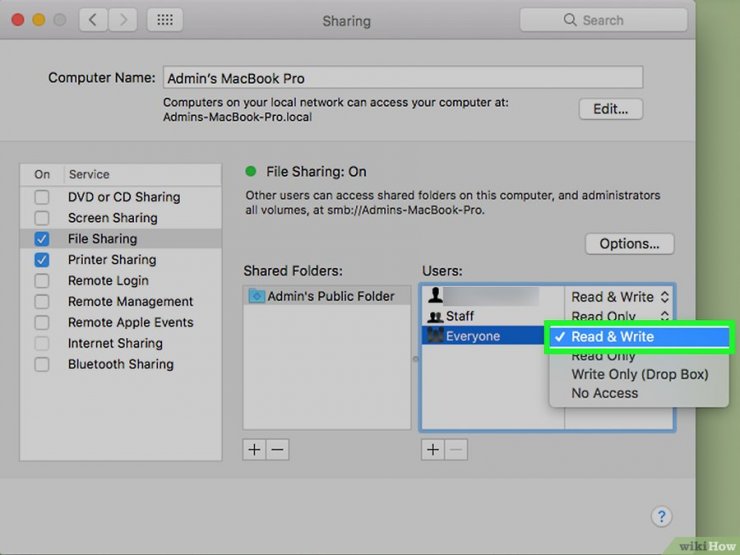Go forward with the right arrow button

123,20
